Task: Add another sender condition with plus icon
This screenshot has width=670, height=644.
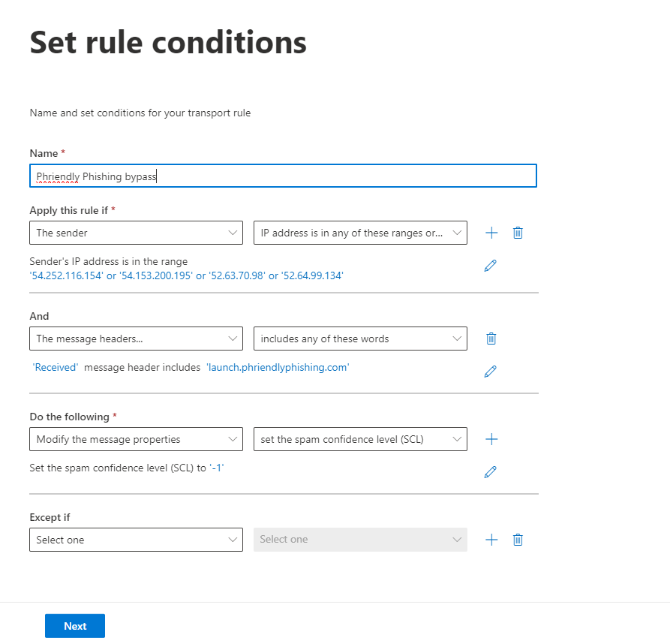Action: [x=491, y=233]
